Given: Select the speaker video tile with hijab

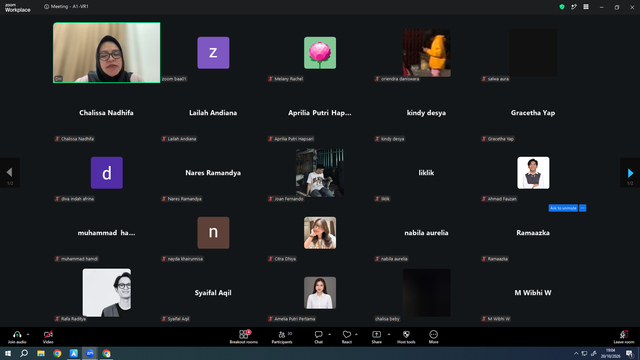Looking at the screenshot, I should click(107, 53).
